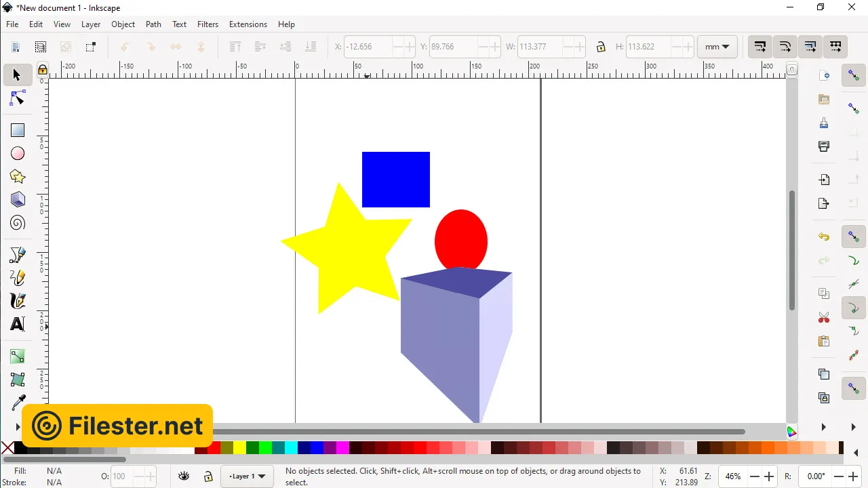
Task: Open the Layer 1 selector dropdown
Action: (x=247, y=476)
